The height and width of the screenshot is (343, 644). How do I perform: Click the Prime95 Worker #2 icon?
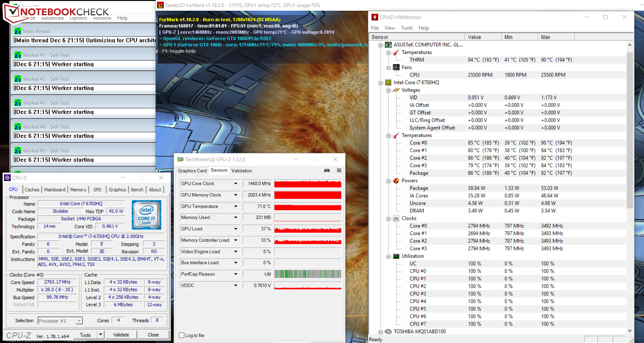(18, 79)
